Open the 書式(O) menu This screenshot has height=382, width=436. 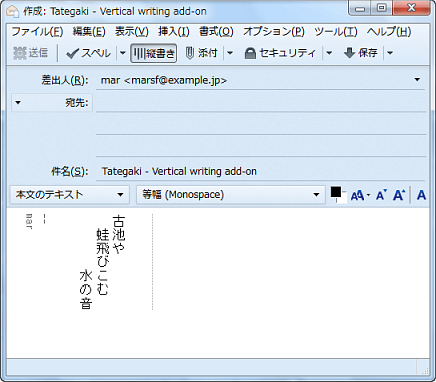pos(216,32)
